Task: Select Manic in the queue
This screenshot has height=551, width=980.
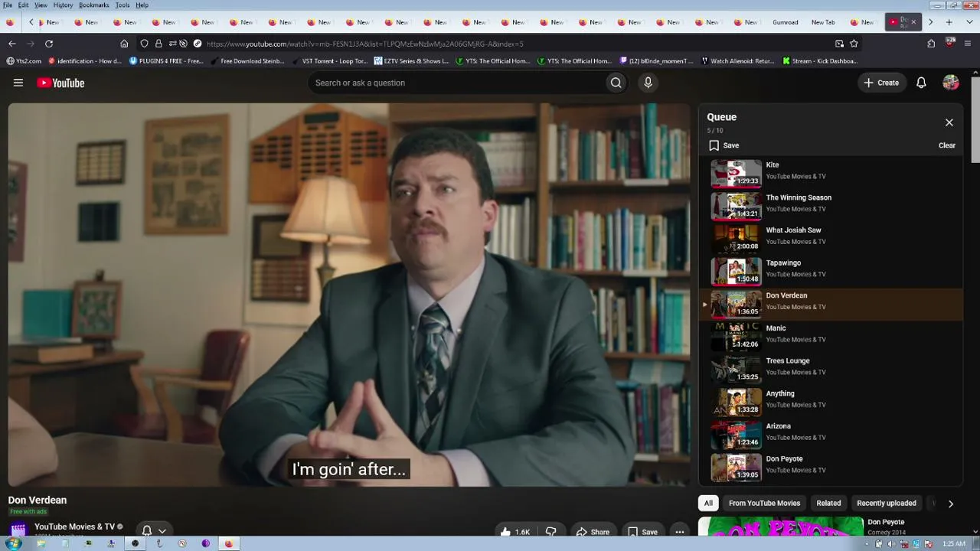Action: tap(831, 337)
